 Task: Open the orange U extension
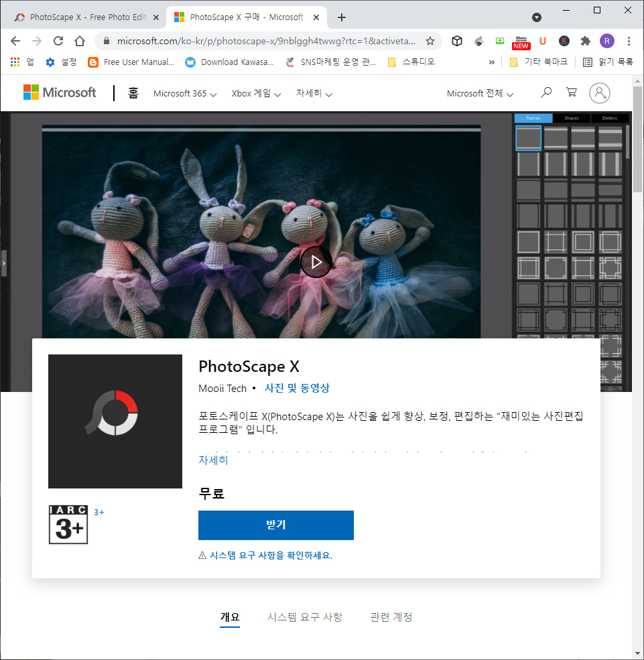543,41
